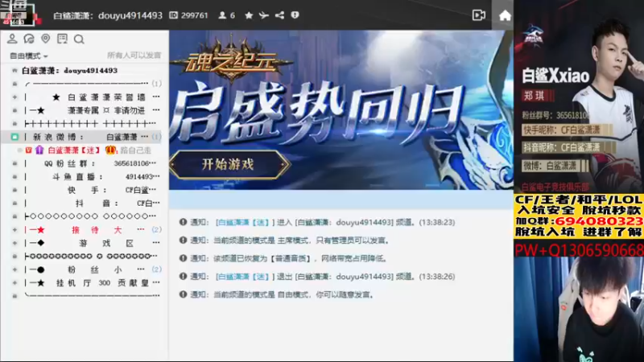
Task: Click the channel ID 299761 icon
Action: (x=174, y=15)
